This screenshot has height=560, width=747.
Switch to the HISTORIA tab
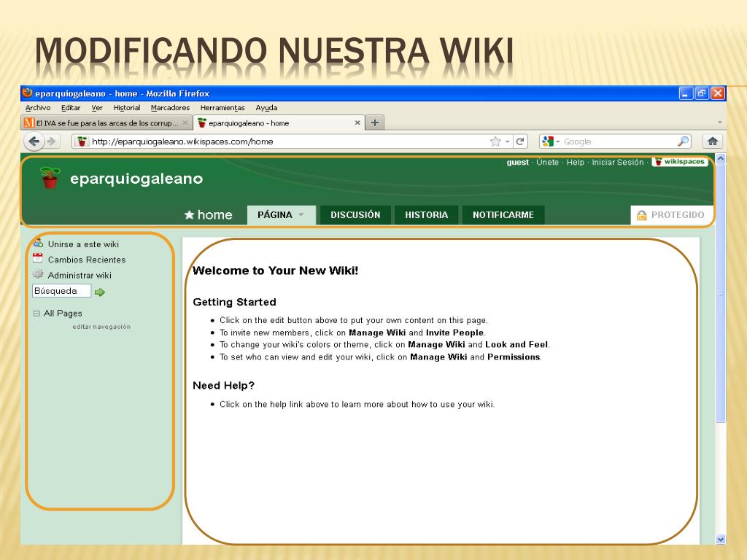[426, 215]
